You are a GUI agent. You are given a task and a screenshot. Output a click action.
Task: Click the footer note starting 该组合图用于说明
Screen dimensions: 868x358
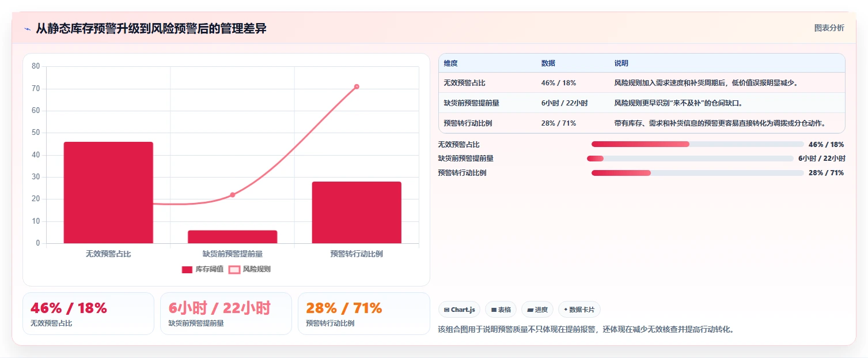pos(586,330)
